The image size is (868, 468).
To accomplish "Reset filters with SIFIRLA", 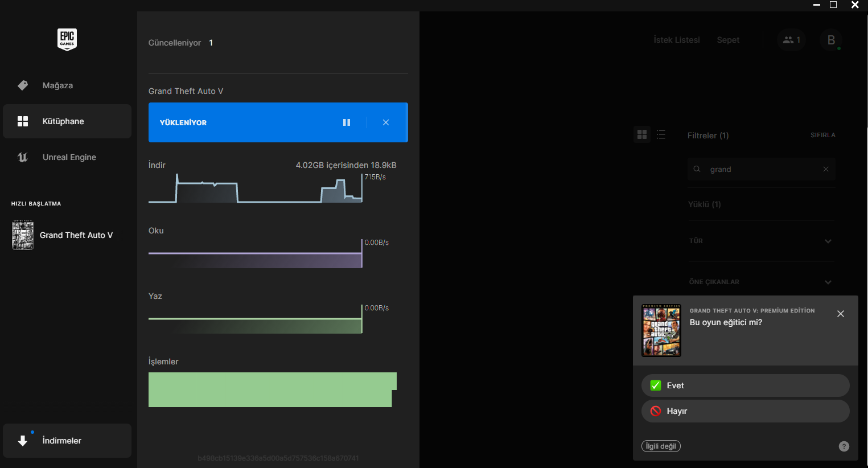I will [823, 135].
